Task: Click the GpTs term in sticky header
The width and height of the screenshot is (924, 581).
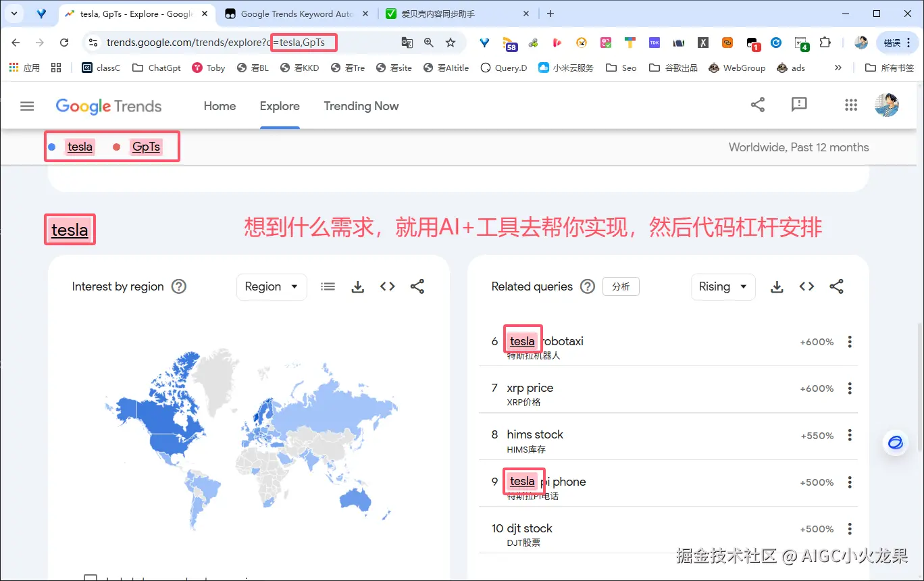Action: click(147, 147)
